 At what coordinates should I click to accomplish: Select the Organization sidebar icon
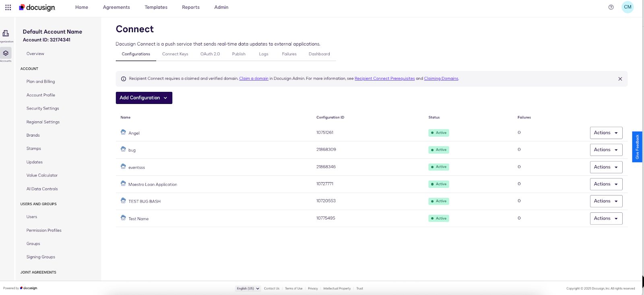[6, 33]
